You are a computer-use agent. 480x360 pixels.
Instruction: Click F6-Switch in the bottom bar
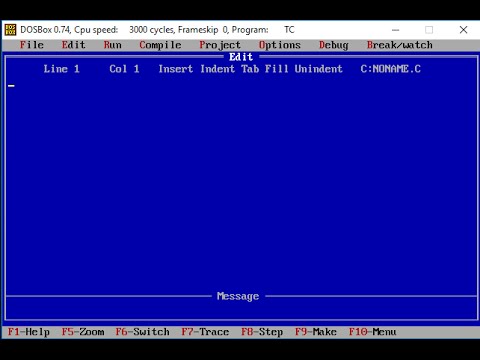(142, 332)
